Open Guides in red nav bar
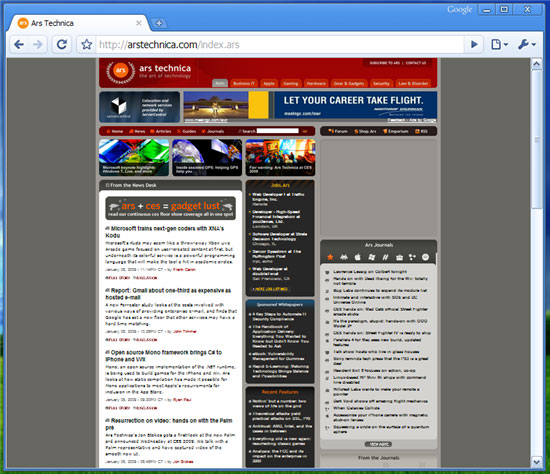Viewport: 550px width, 474px height. click(187, 131)
